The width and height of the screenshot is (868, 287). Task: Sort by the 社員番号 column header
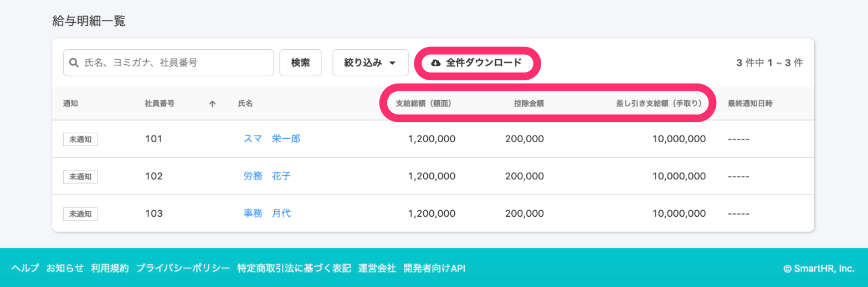tap(160, 103)
